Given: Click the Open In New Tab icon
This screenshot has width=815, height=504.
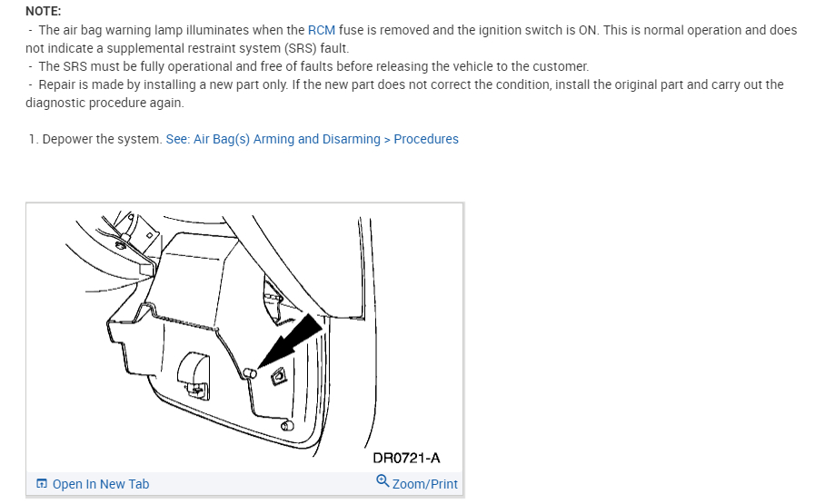Looking at the screenshot, I should tap(42, 484).
